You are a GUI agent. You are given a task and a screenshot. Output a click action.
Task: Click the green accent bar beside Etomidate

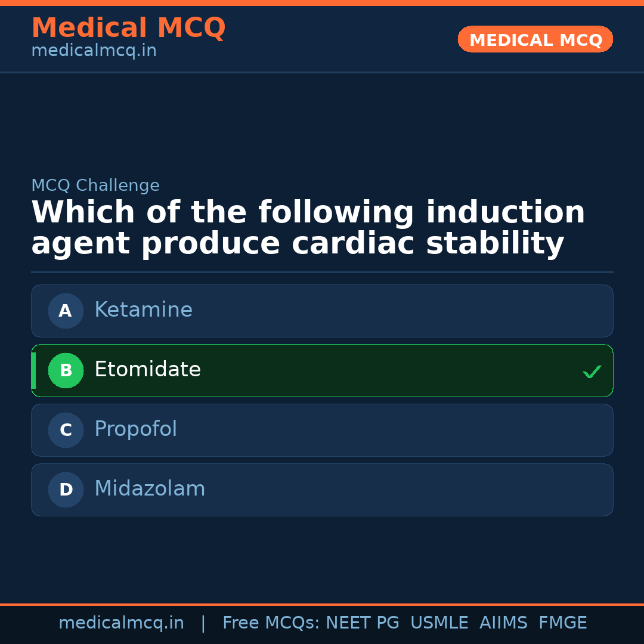tap(33, 370)
